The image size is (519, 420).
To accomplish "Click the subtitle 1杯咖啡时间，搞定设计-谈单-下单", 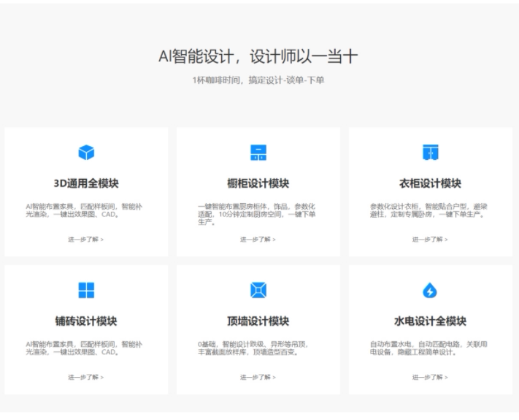I will click(258, 80).
